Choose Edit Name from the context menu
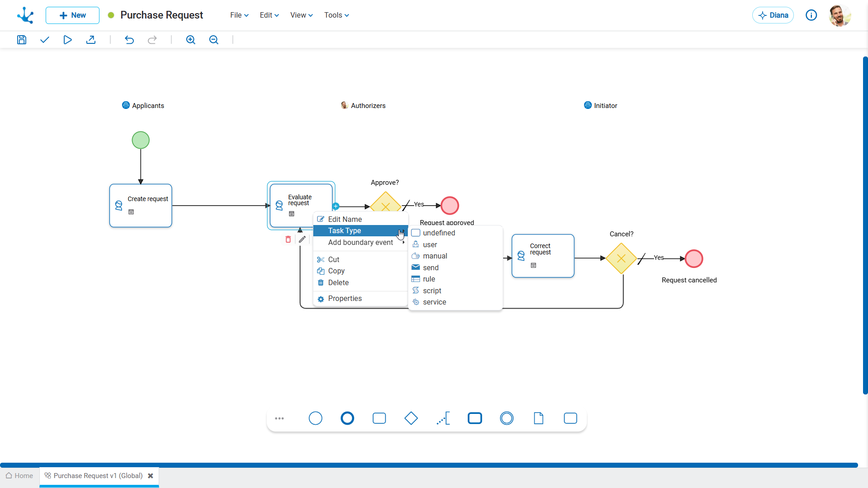The image size is (868, 488). 361,219
